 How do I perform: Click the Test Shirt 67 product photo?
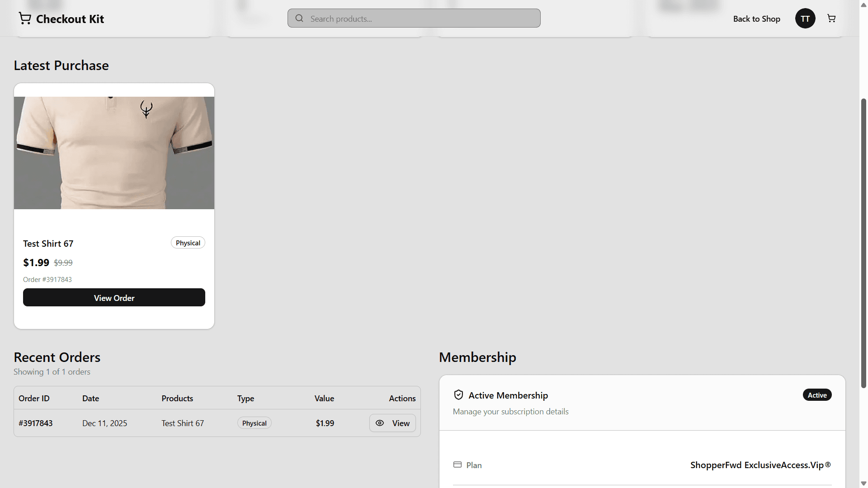click(114, 152)
